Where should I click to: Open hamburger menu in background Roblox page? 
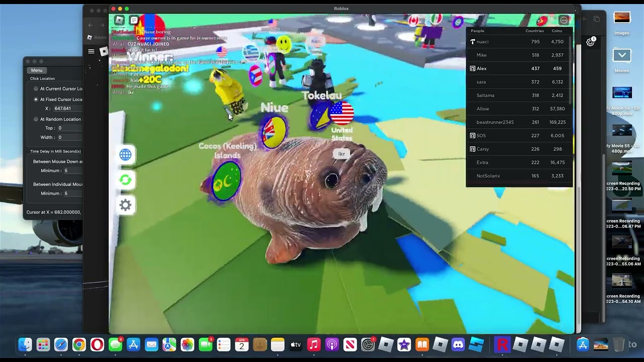[91, 51]
